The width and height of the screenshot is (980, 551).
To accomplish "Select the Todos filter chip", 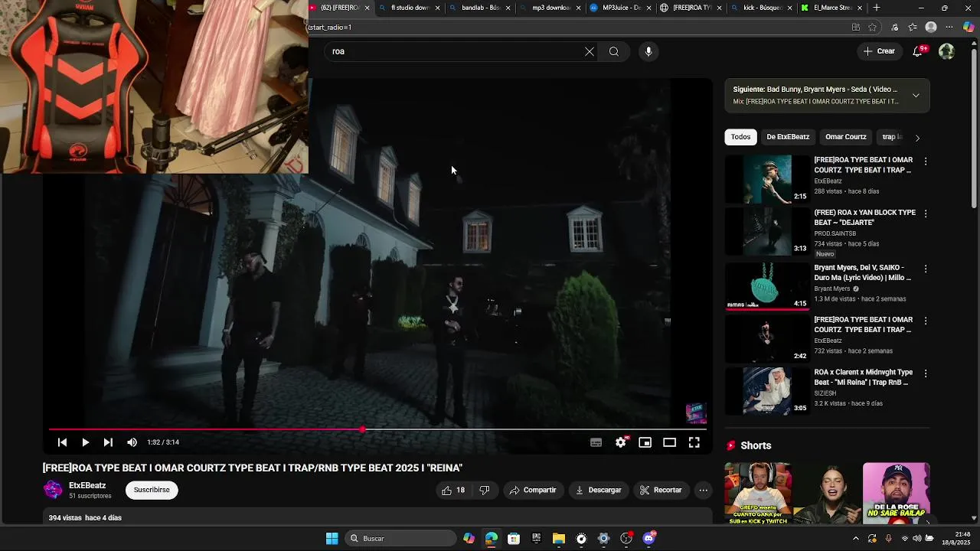I will (740, 137).
